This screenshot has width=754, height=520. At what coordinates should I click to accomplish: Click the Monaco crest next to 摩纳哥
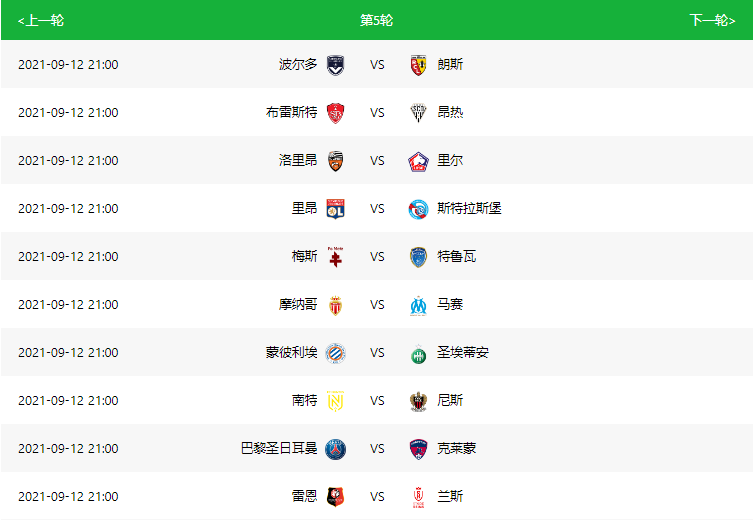[335, 305]
